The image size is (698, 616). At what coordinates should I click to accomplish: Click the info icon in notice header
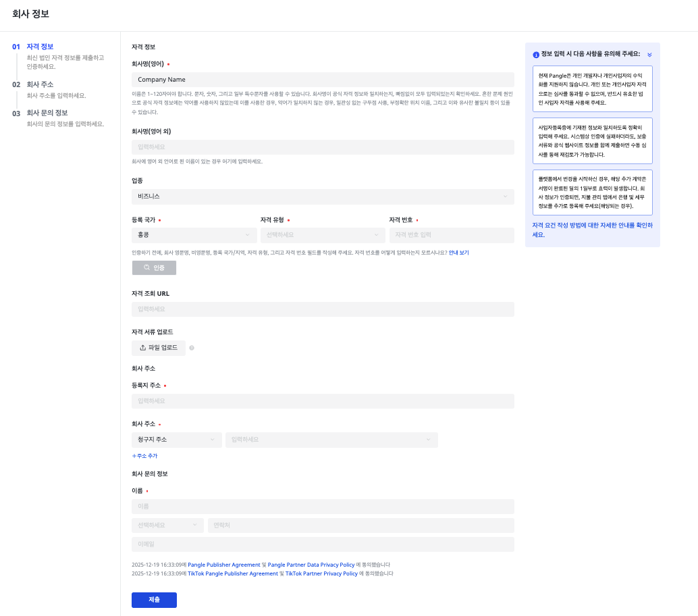click(x=536, y=55)
